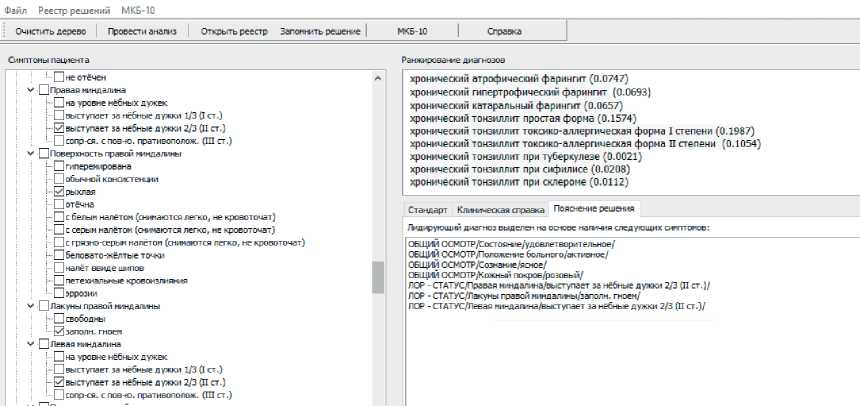Click the Запомнить решение button
The height and width of the screenshot is (406, 860).
point(320,31)
